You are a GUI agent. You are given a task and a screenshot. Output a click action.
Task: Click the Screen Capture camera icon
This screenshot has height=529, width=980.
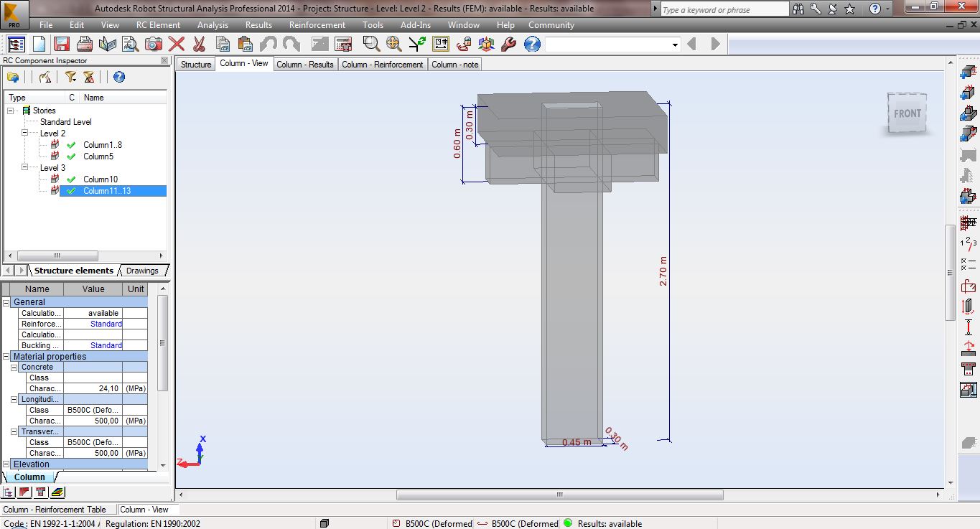154,44
